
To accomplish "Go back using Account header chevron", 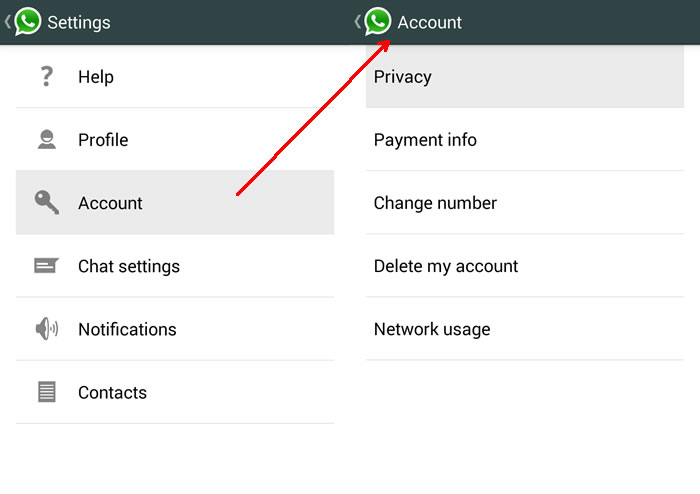I will [358, 21].
